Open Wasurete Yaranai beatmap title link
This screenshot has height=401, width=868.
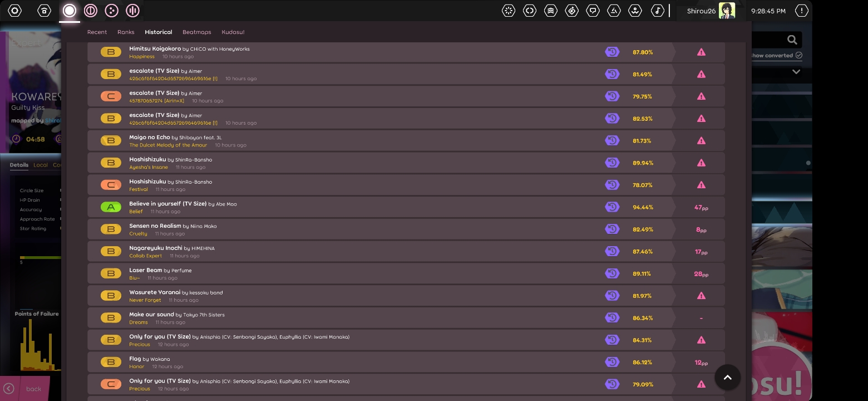point(155,292)
